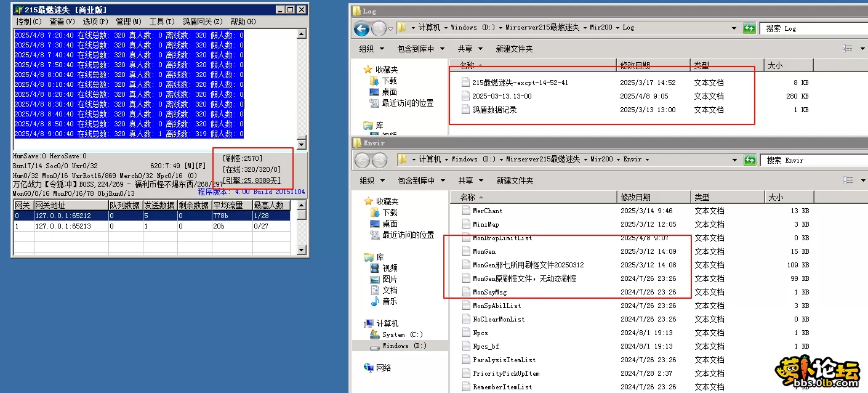Image resolution: width=868 pixels, height=393 pixels.
Task: Click the Refresh icon in the Log window
Action: (x=749, y=28)
